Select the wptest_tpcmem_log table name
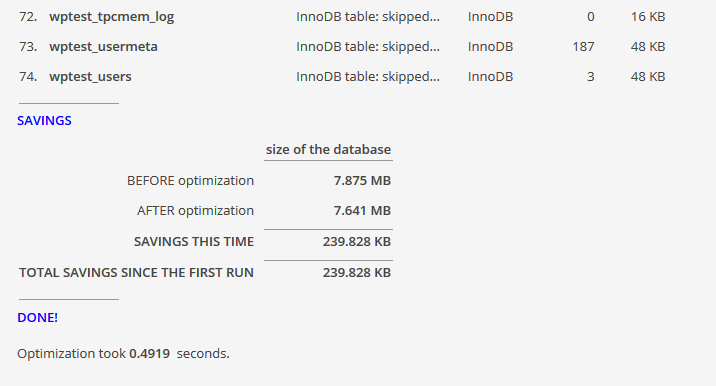 coord(111,17)
